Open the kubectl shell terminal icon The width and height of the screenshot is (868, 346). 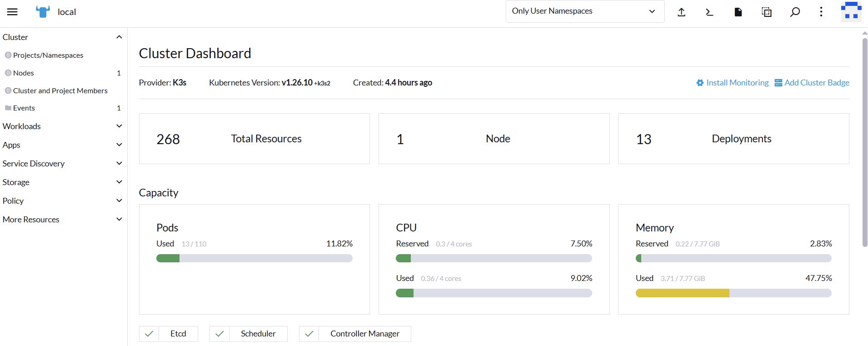(x=709, y=12)
